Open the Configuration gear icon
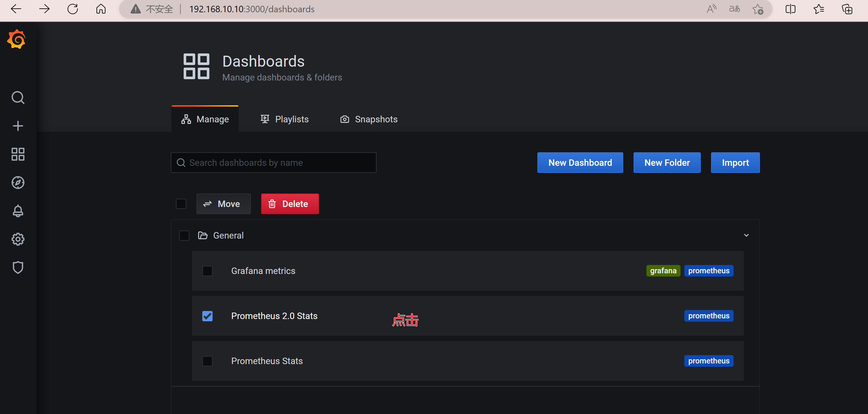This screenshot has width=868, height=414. tap(18, 239)
